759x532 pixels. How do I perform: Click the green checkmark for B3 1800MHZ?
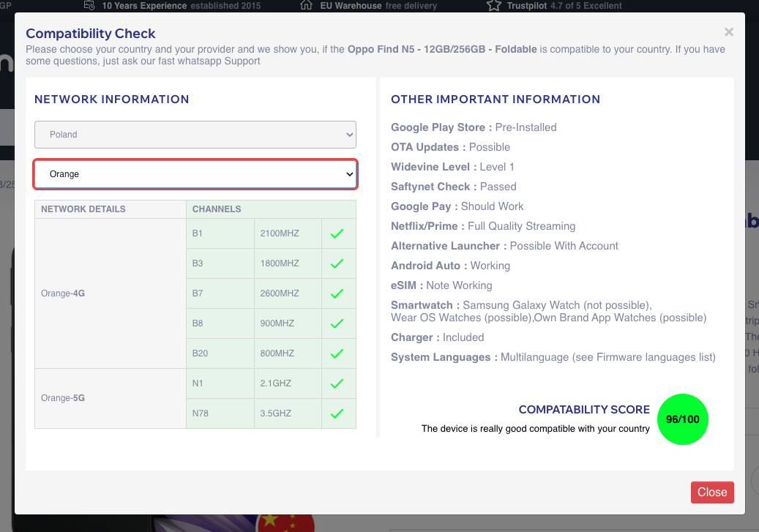click(337, 264)
